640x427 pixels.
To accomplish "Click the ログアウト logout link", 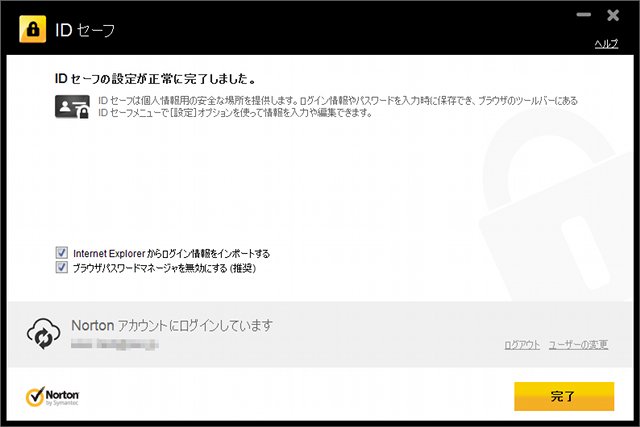I will 522,345.
